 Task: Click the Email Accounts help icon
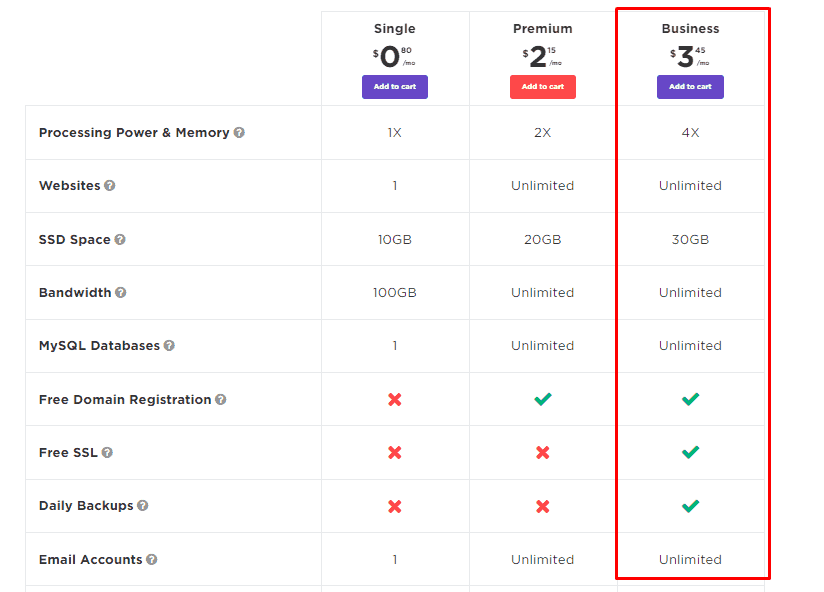pyautogui.click(x=151, y=559)
